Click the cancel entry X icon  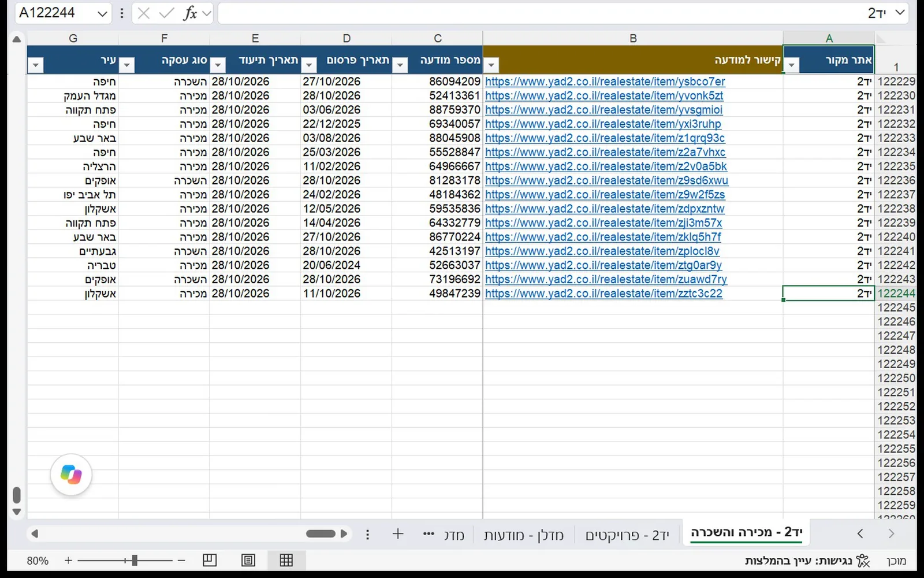(144, 13)
